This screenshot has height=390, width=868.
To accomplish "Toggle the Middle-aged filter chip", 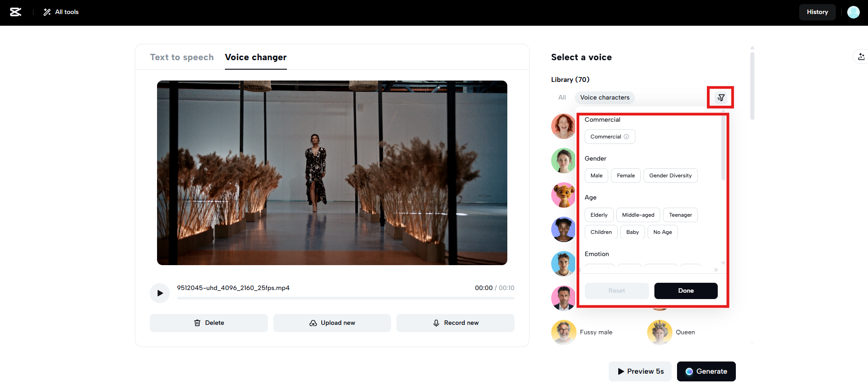I will 638,215.
